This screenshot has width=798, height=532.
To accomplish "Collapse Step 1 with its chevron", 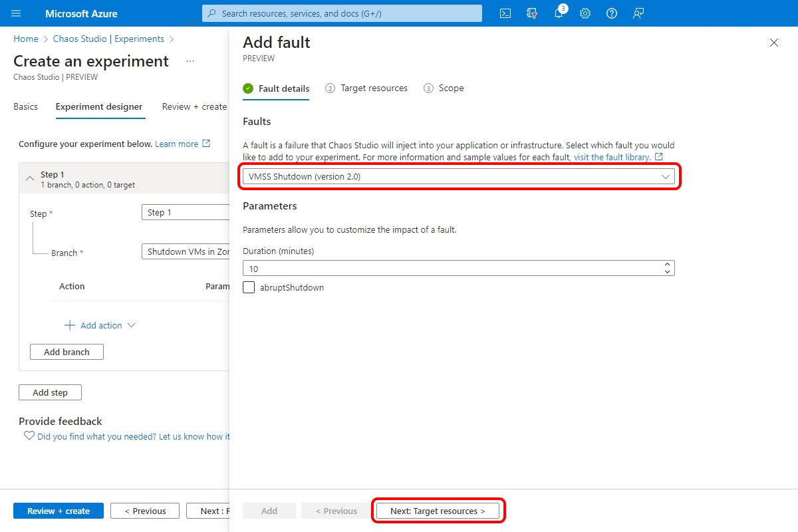I will [29, 178].
